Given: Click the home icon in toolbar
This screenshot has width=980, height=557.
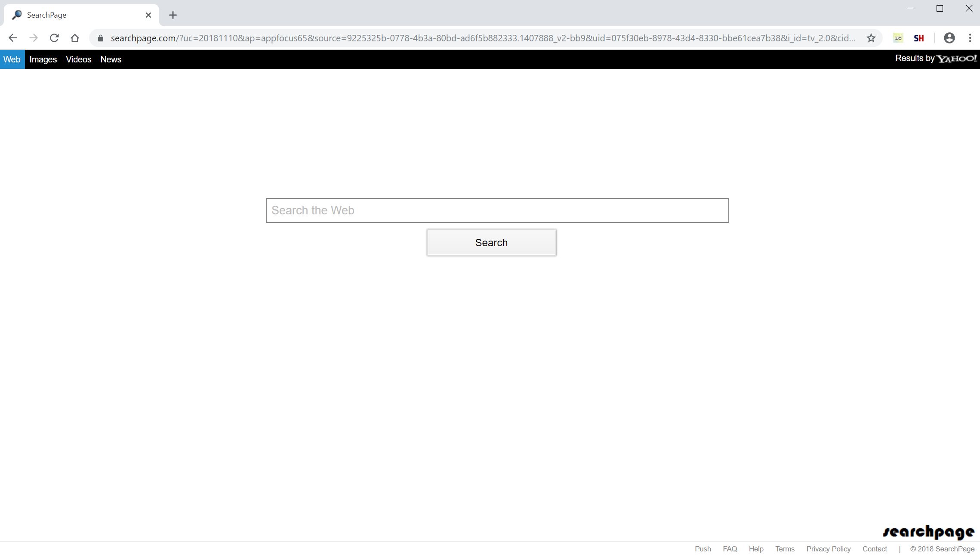Looking at the screenshot, I should click(75, 38).
